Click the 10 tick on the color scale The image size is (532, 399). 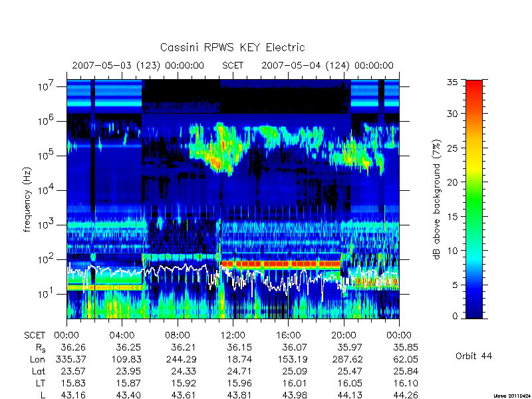point(453,251)
